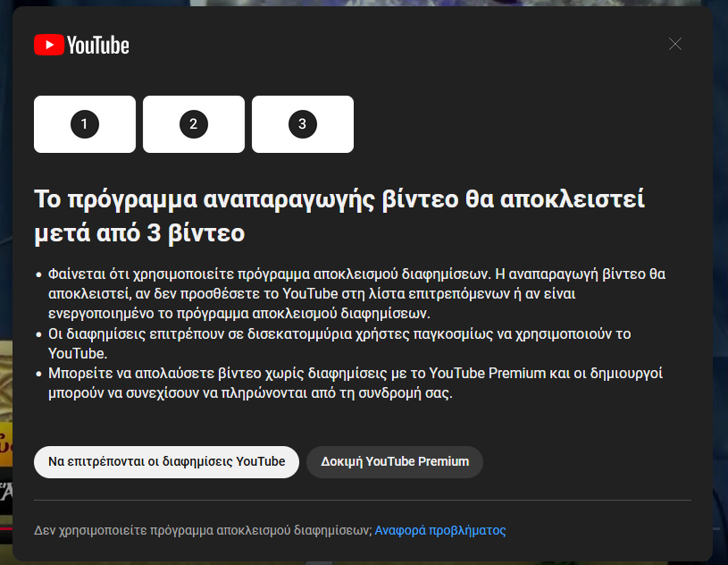Click 'Να επιτρέπονται οι διαφημίσεις YouTube' button
This screenshot has width=728, height=565.
[x=166, y=462]
